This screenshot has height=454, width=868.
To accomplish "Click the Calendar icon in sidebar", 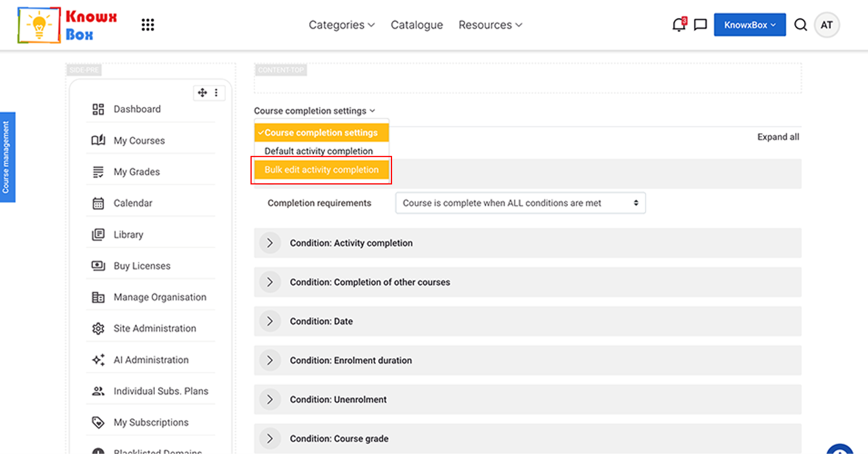I will [98, 203].
